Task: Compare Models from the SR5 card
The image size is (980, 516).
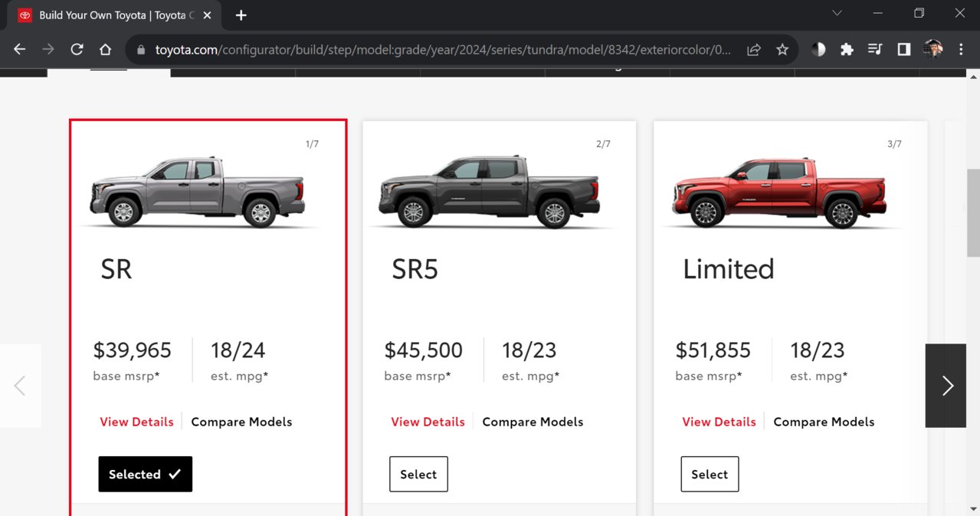Action: (x=533, y=422)
